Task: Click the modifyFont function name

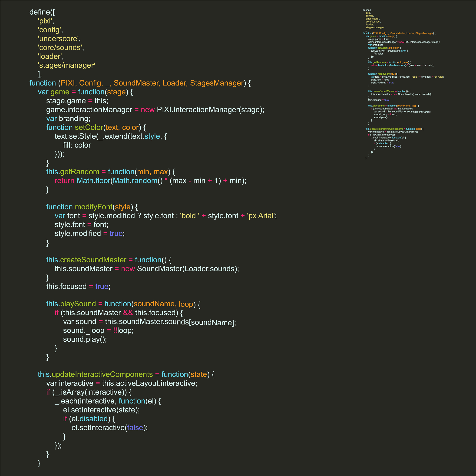Action: pos(94,207)
